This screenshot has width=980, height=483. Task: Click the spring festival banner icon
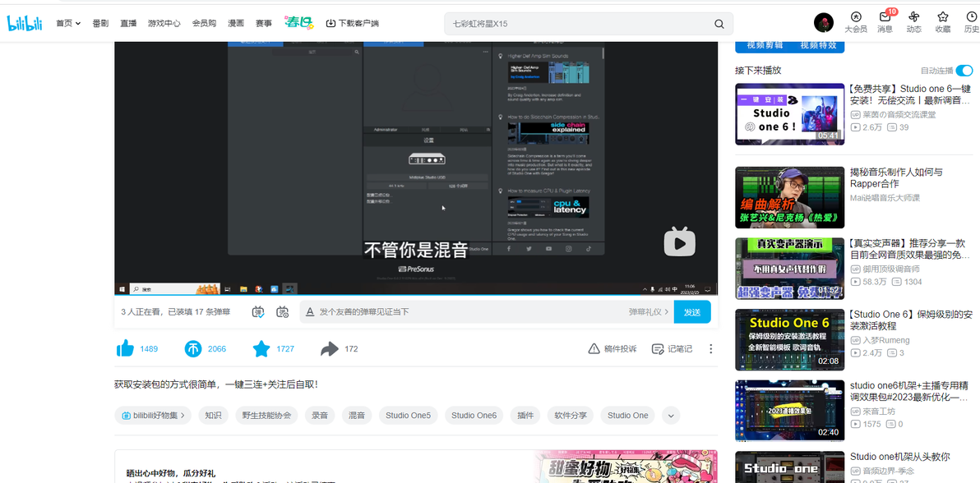point(298,23)
